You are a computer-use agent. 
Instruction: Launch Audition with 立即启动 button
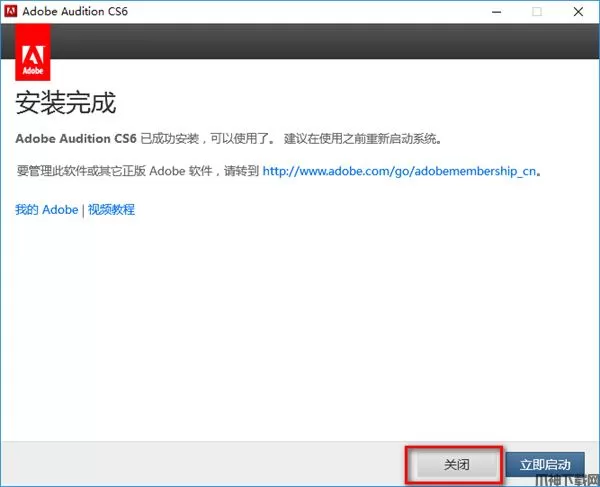click(545, 464)
